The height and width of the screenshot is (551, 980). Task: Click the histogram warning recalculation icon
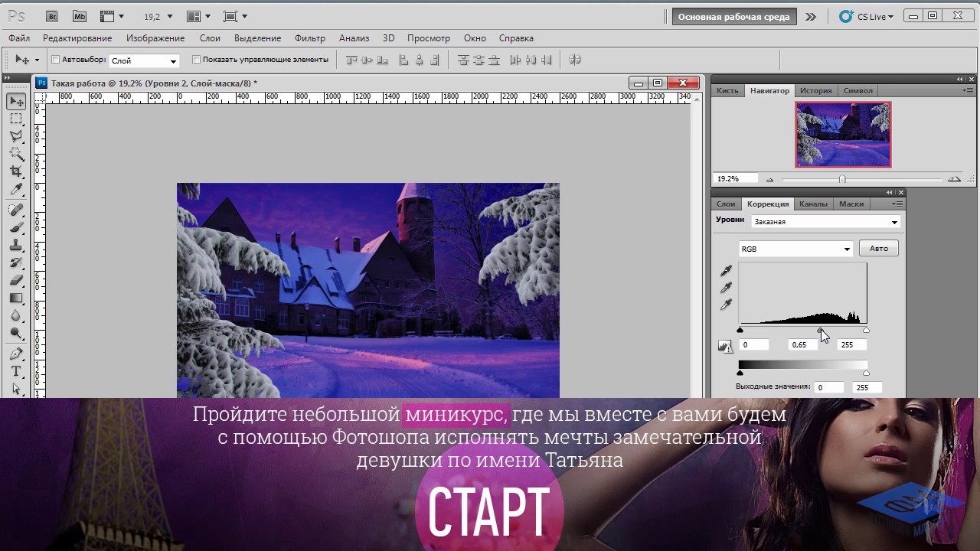tap(725, 346)
